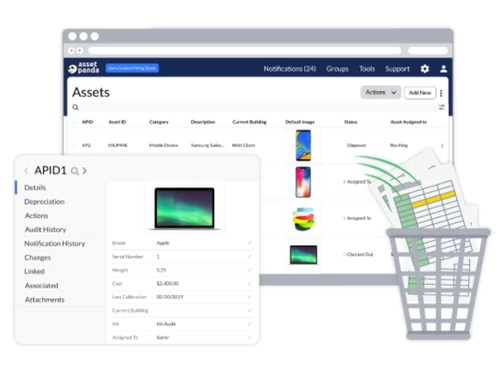Open the Audit History tab

pos(45,230)
